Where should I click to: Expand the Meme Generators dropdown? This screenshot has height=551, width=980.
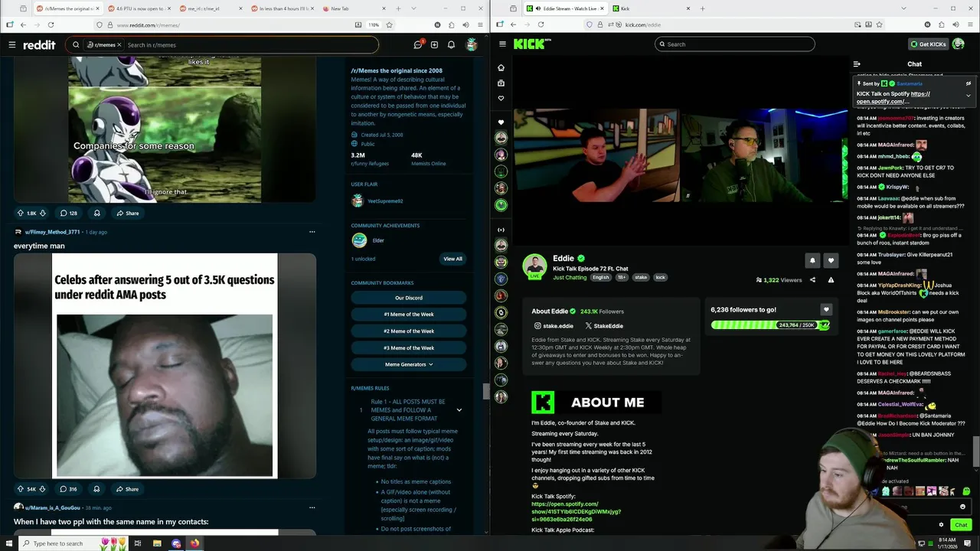point(409,364)
